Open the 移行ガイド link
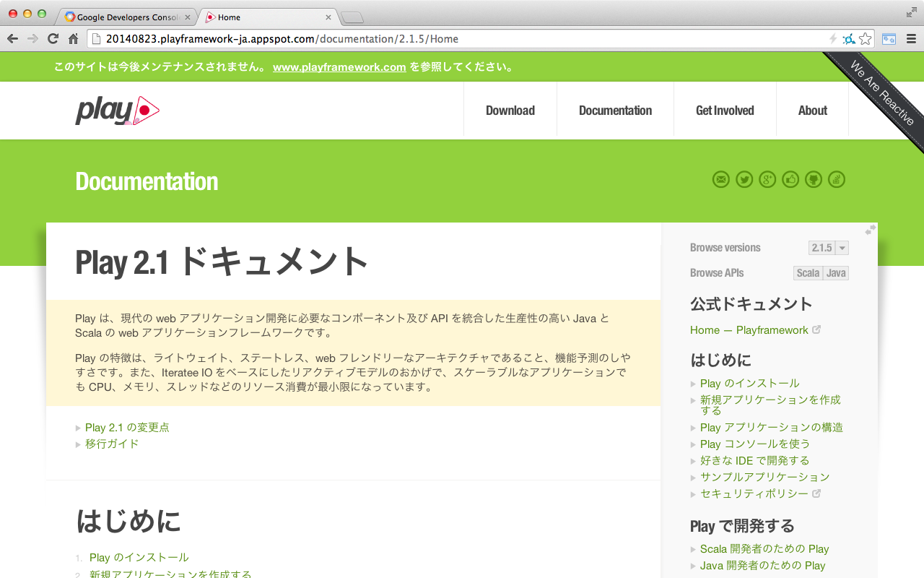924x578 pixels. [x=112, y=444]
